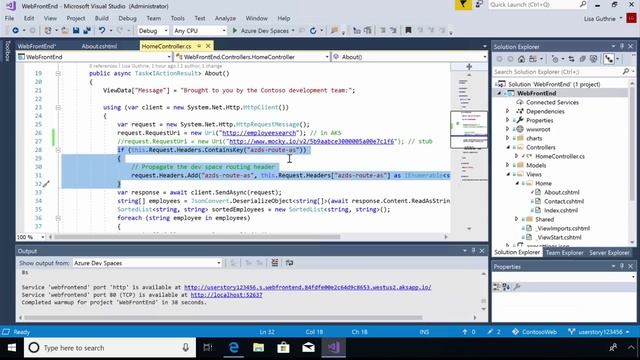This screenshot has height=360, width=640.
Task: Open the Build menu
Action: [102, 18]
